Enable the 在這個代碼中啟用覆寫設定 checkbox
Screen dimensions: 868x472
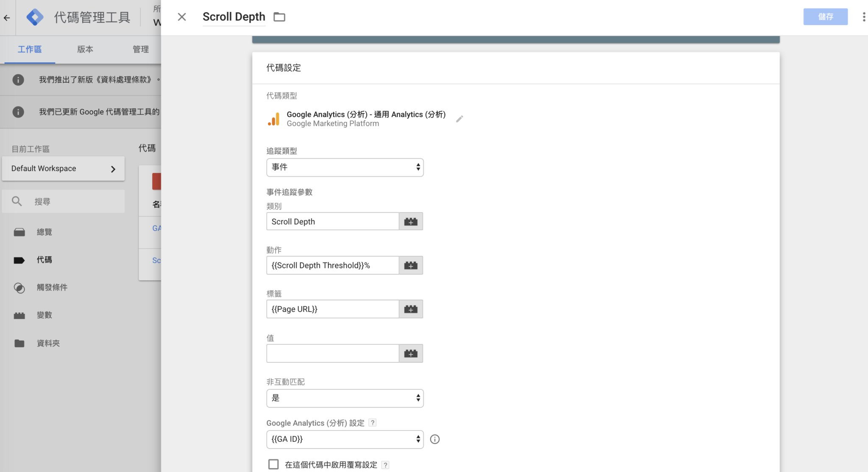click(273, 464)
